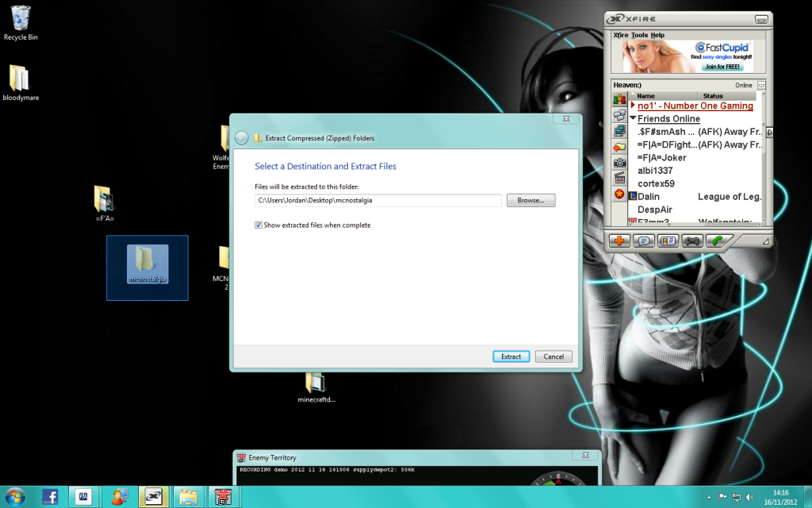Uncheck Show extracted files when complete
This screenshot has height=508, width=812.
[x=259, y=225]
